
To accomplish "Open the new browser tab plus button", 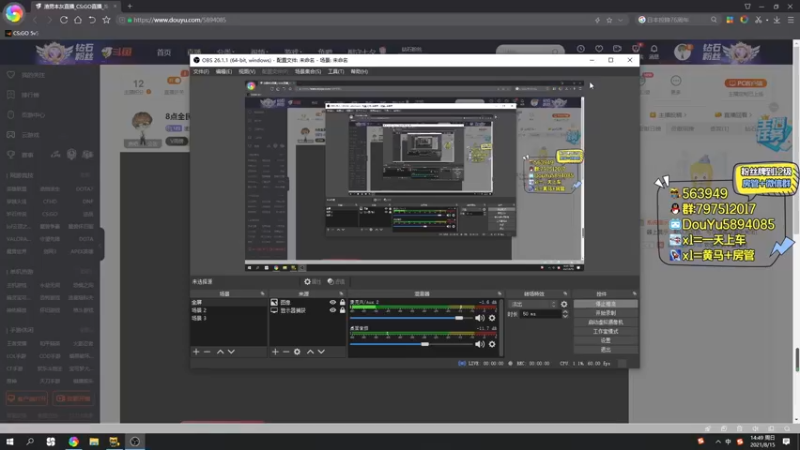I will (x=130, y=6).
